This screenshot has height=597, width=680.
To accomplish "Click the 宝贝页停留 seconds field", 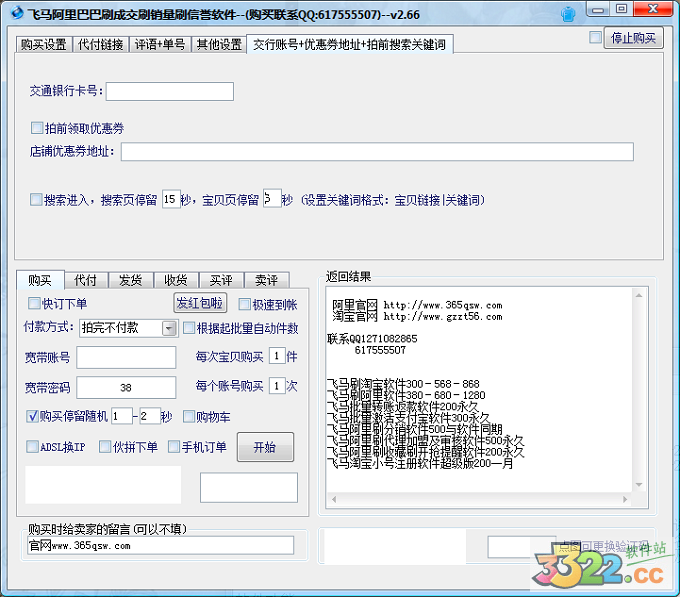I will 272,199.
